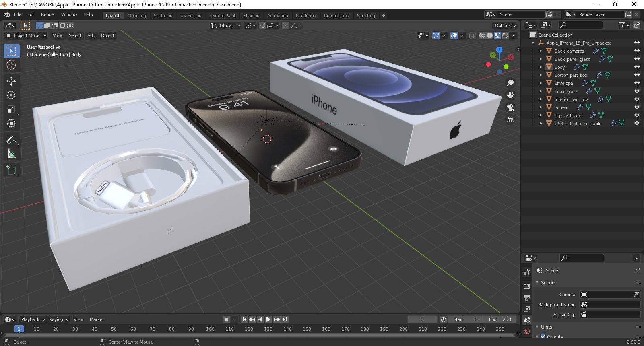This screenshot has width=644, height=346.
Task: Hide the USB_C_Lightning_cable object
Action: pos(637,123)
